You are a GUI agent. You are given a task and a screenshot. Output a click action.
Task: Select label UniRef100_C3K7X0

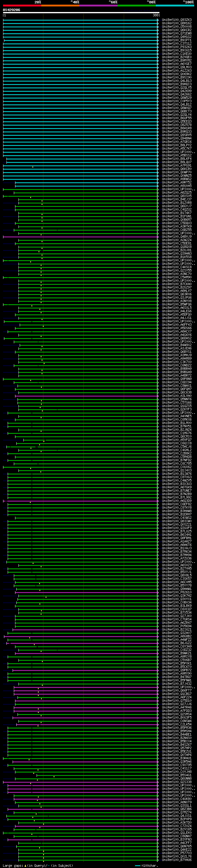point(177,362)
